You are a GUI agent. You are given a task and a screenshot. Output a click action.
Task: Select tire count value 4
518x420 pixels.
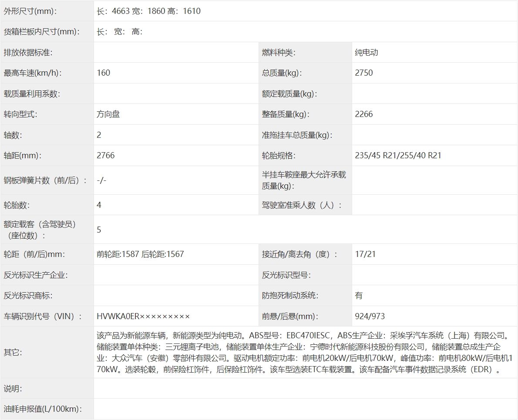[x=99, y=205]
